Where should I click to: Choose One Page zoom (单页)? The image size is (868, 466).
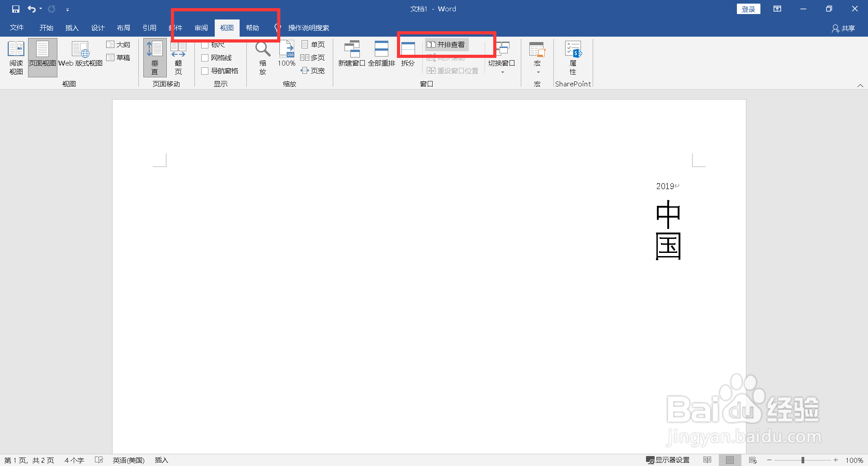pos(313,44)
